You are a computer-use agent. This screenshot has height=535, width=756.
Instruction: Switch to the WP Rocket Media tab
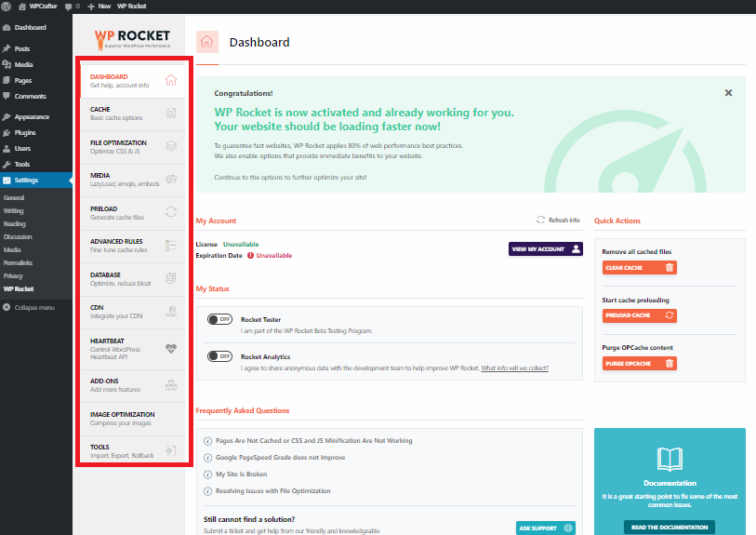[x=133, y=180]
